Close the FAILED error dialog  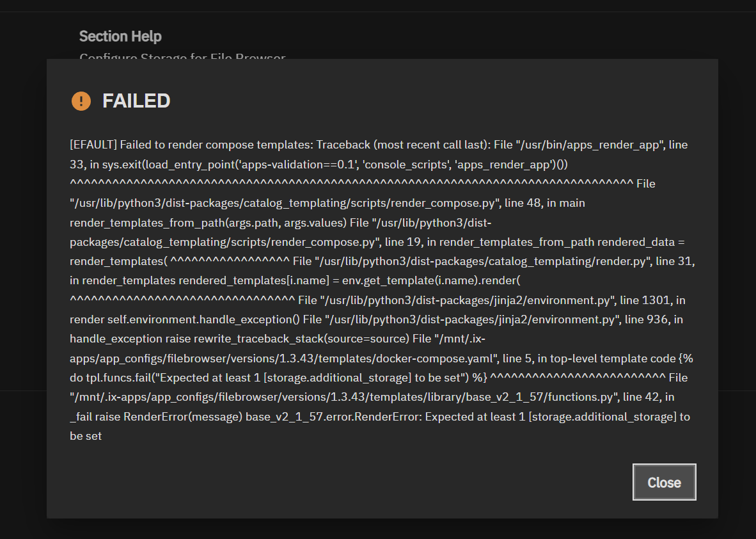(x=664, y=483)
